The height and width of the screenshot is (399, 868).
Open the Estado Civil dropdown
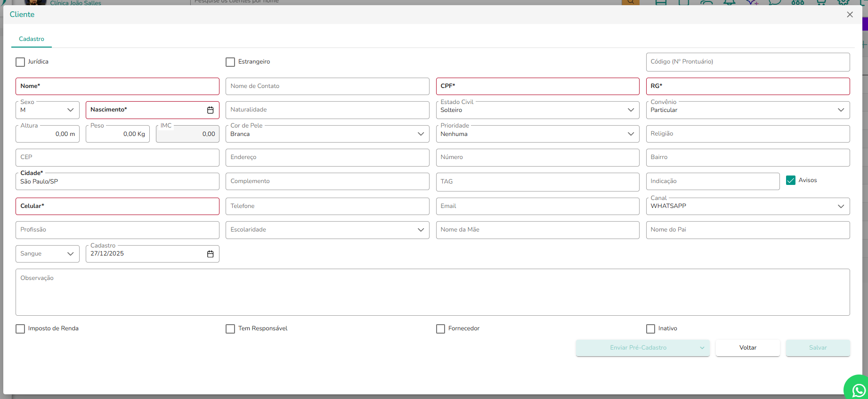(x=537, y=110)
